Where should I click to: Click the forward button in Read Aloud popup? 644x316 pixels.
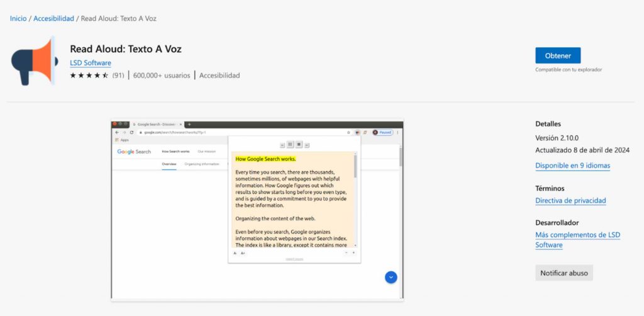point(307,145)
